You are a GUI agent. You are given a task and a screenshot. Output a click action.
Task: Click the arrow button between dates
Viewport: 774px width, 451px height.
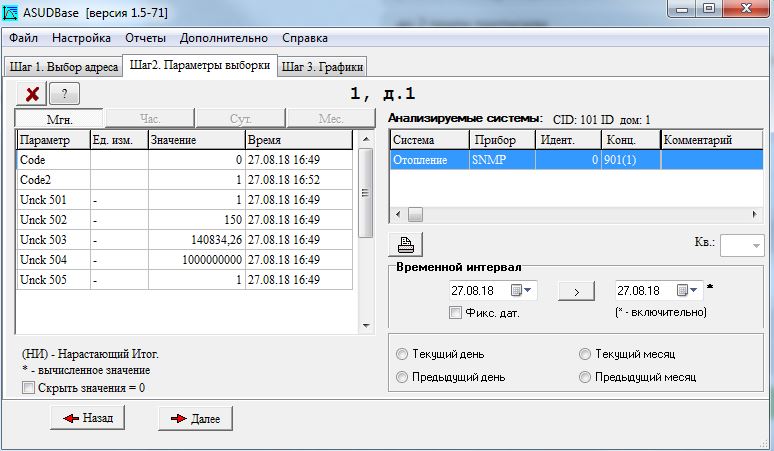pos(576,291)
